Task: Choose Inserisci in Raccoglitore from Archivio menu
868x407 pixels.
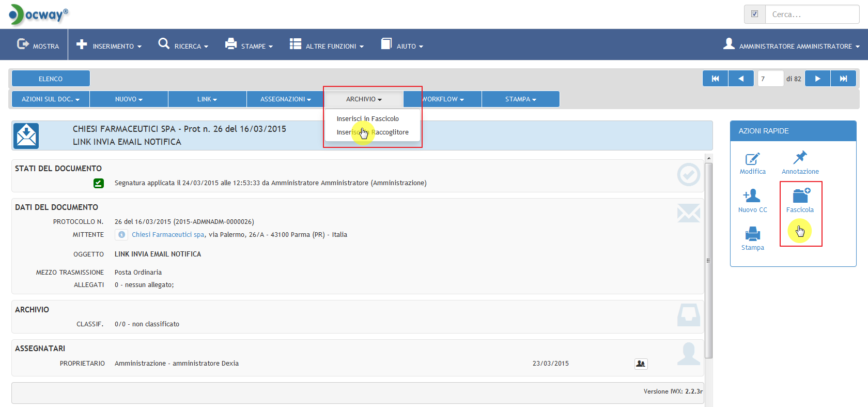Action: (x=373, y=132)
